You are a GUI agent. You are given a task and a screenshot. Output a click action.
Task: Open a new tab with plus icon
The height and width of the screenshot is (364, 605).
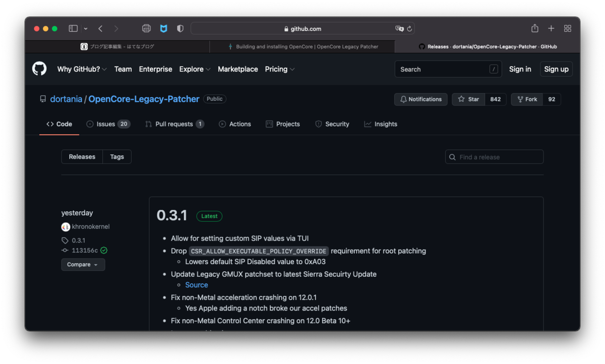[x=551, y=29]
